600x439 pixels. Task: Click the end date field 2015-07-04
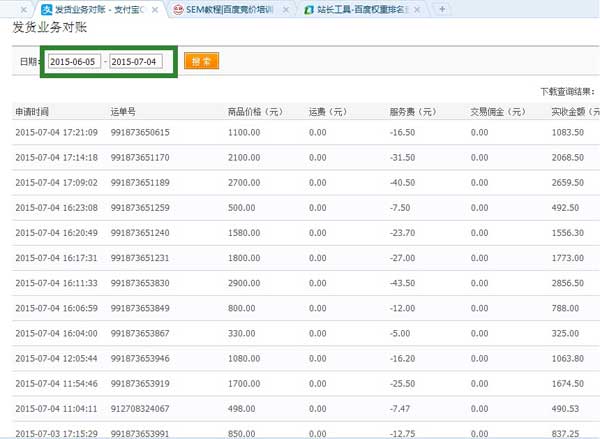click(x=135, y=62)
